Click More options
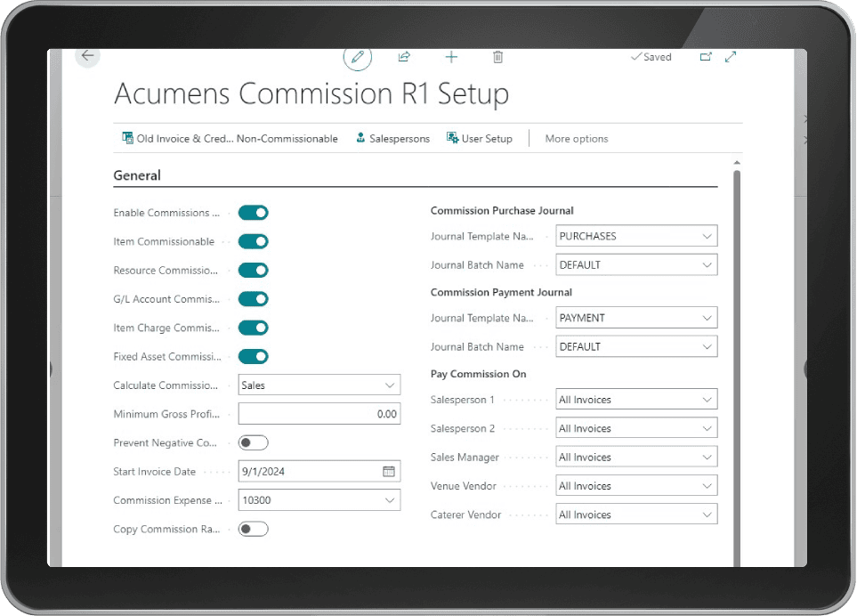857x616 pixels. point(576,139)
